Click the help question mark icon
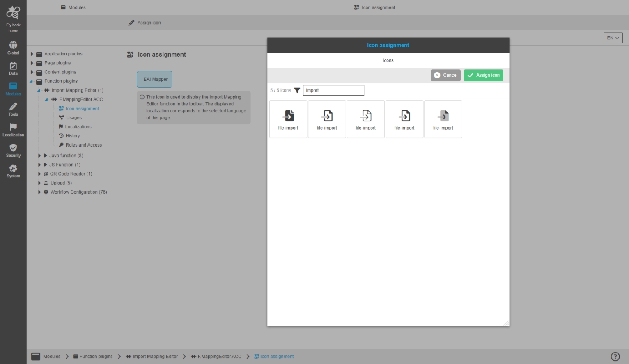 615,357
